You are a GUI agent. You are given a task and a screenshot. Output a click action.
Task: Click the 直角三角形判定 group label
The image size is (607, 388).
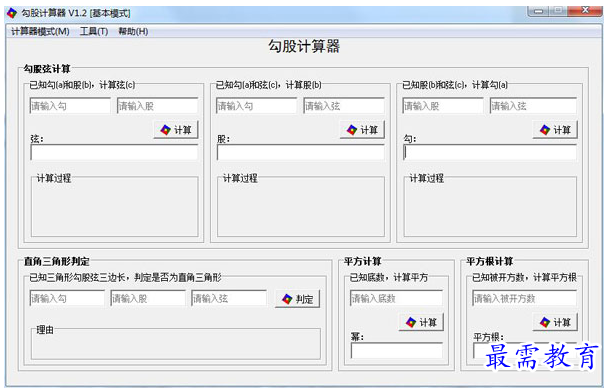[57, 261]
